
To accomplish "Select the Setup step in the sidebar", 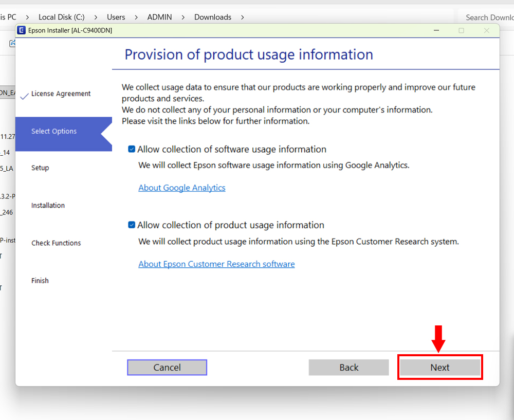I will (40, 168).
